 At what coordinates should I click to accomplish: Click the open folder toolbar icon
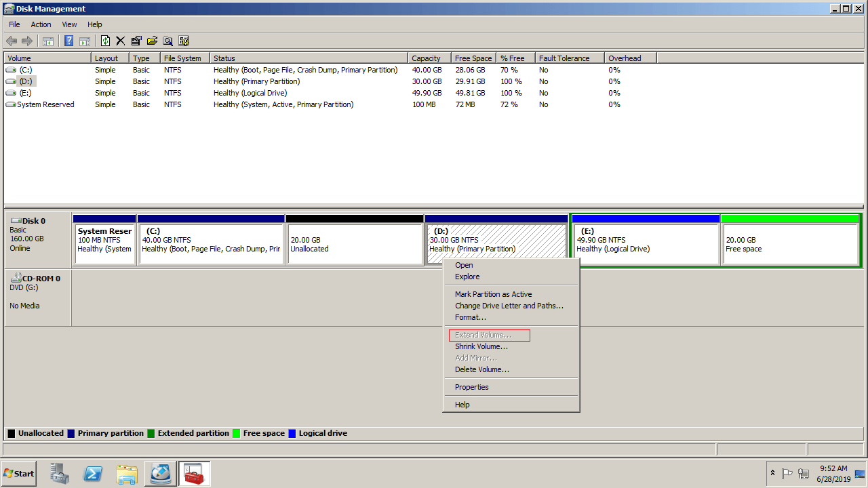point(152,41)
